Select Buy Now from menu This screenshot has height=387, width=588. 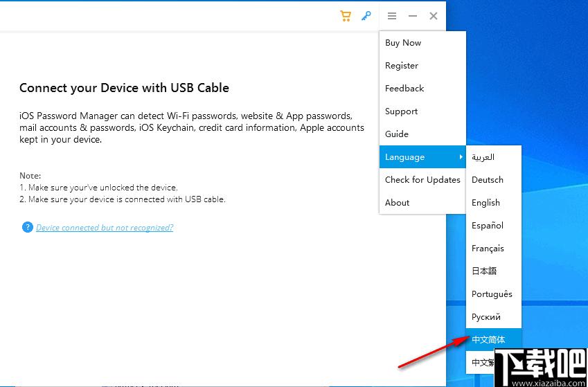[403, 43]
